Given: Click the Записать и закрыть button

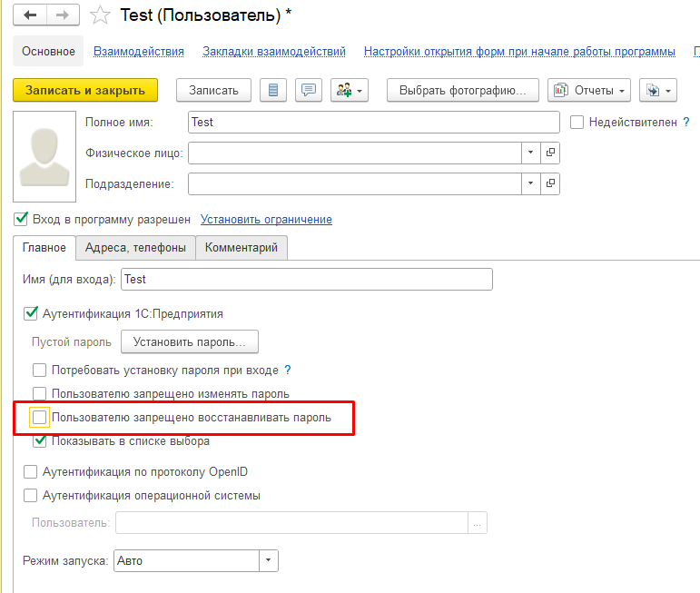Looking at the screenshot, I should coord(85,90).
